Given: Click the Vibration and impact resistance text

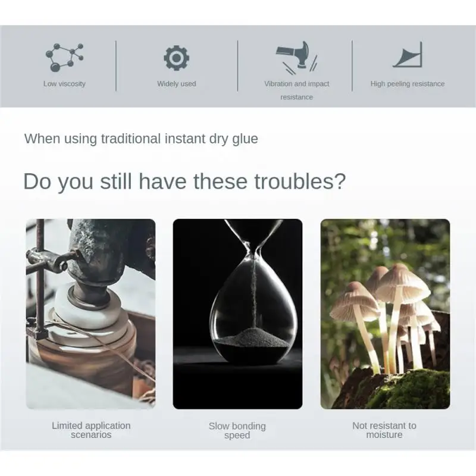Looking at the screenshot, I should pyautogui.click(x=296, y=90).
